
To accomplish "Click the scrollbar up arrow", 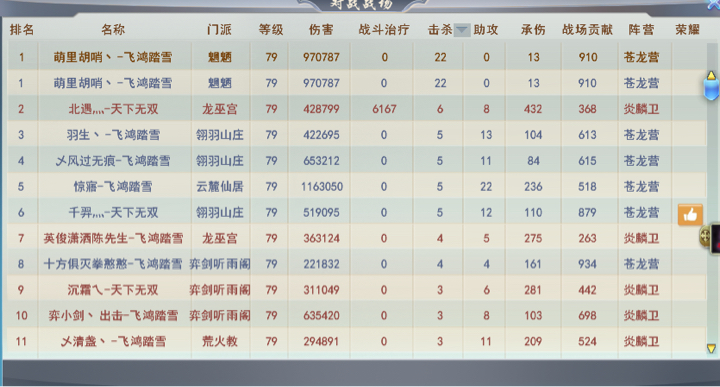I will click(711, 75).
